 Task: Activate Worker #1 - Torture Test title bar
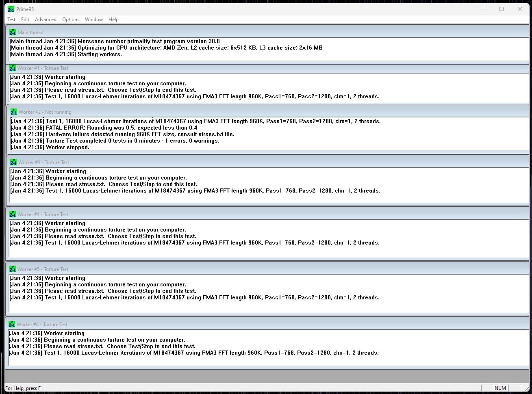(268, 68)
